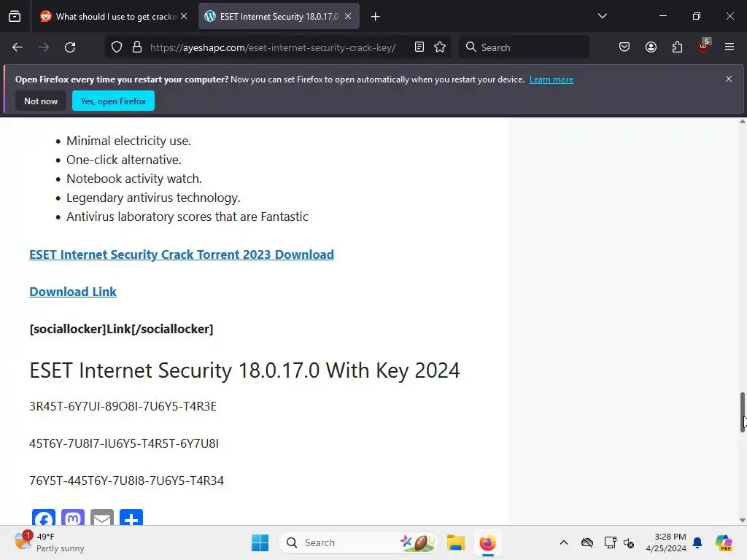Click the 'Not now' button
Viewport: 747px width, 560px height.
(41, 101)
